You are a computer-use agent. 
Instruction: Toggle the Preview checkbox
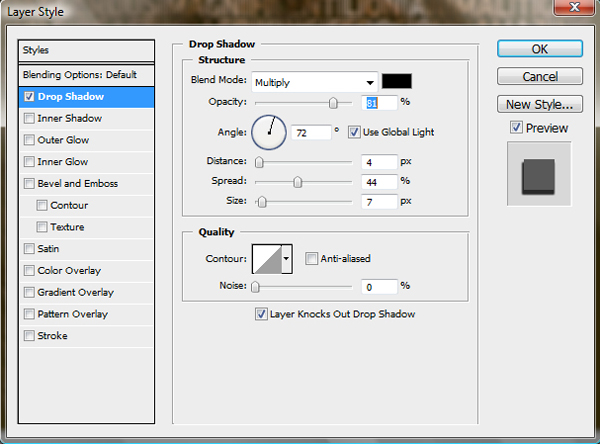516,127
